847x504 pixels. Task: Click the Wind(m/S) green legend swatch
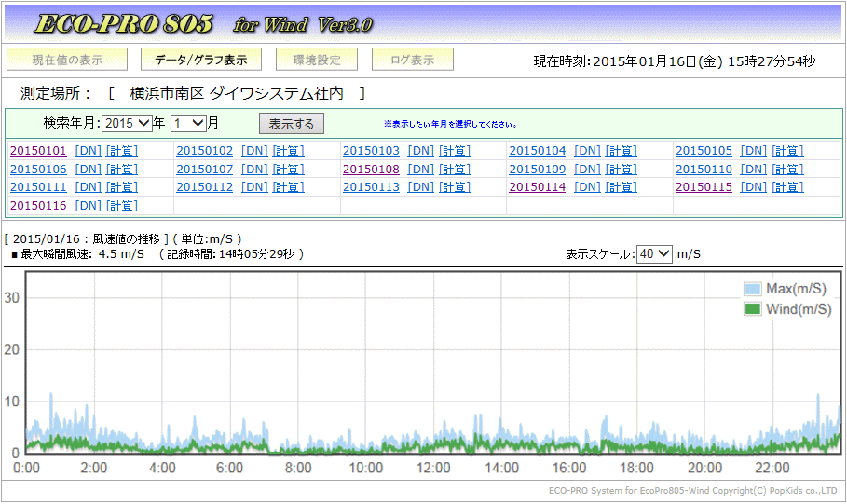coord(753,309)
